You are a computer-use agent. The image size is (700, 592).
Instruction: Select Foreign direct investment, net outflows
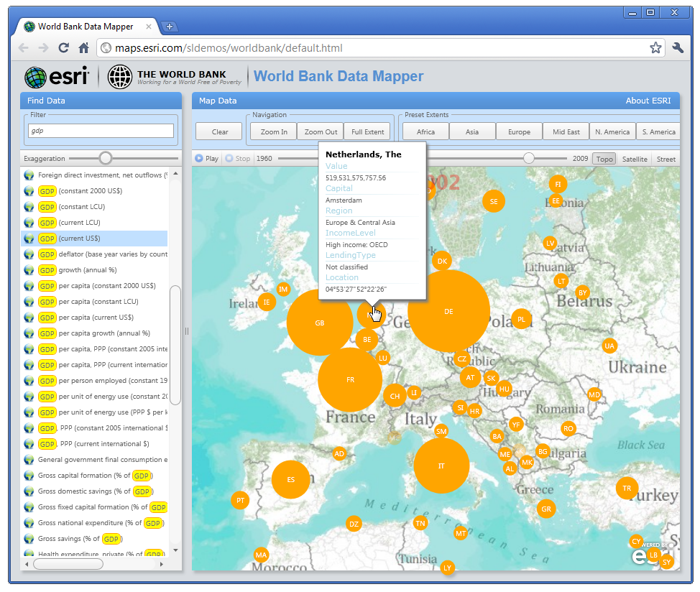pos(94,175)
